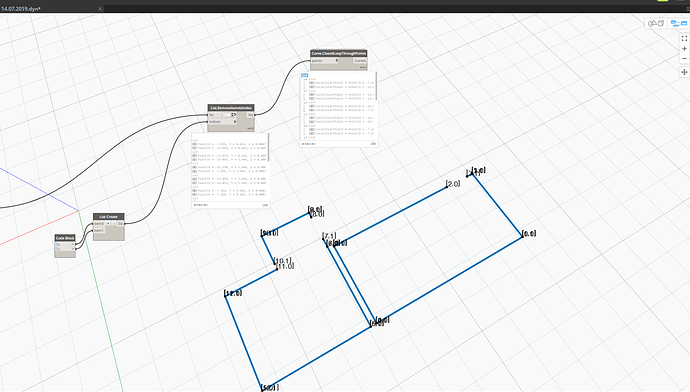Close the 14.07.2019.dyn tab
690x392 pixels.
(100, 9)
